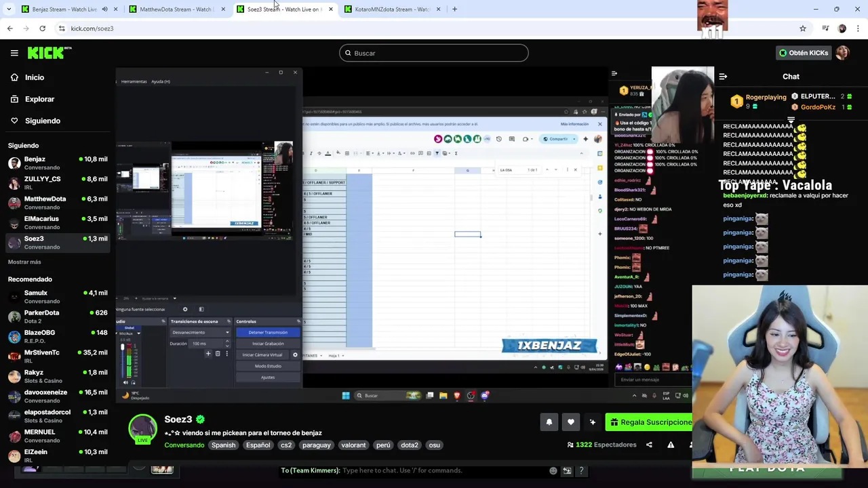
Task: Click Iniciar Cámara Virtual in OBS
Action: pos(262,354)
